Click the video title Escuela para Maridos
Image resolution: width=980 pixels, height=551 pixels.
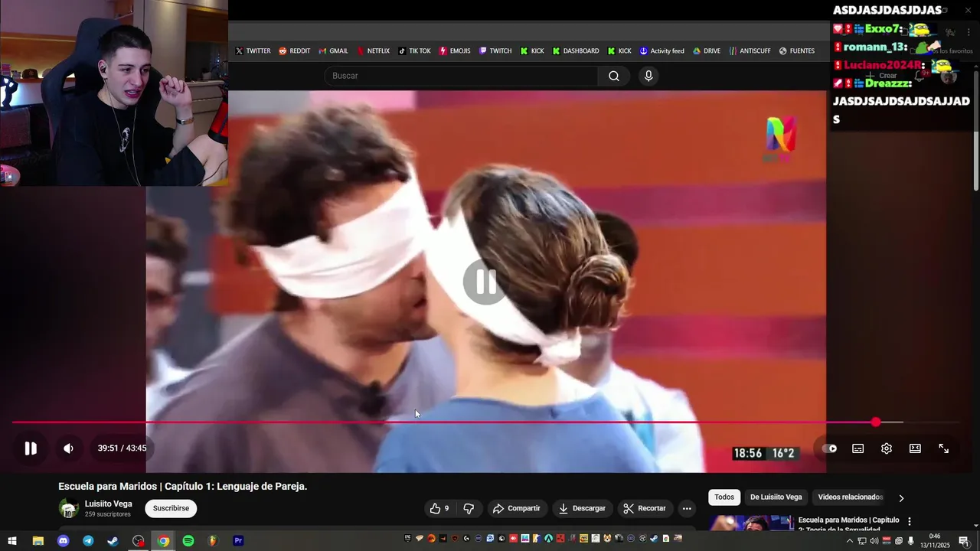pyautogui.click(x=183, y=487)
